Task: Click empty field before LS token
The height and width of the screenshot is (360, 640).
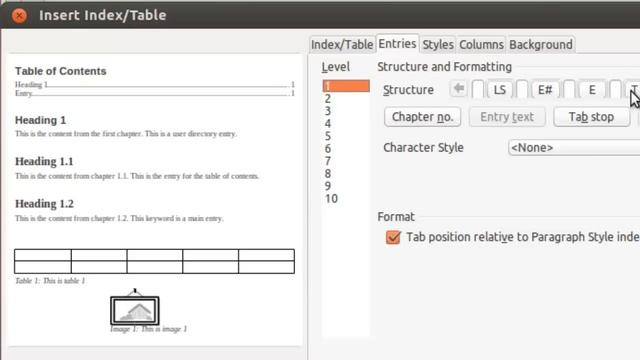Action: pyautogui.click(x=478, y=90)
